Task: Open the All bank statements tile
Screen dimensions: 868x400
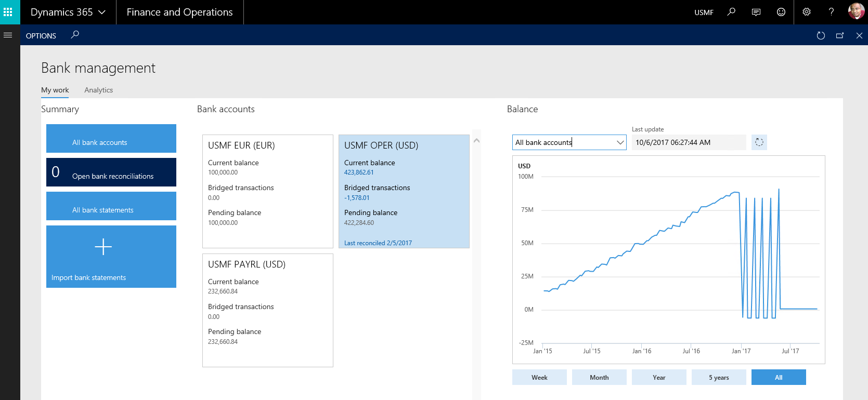Action: pos(111,206)
